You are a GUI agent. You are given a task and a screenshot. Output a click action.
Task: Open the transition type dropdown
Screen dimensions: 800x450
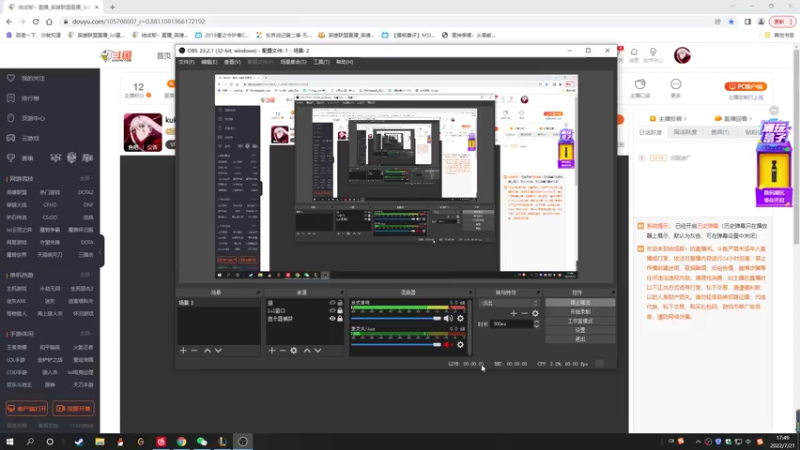pos(509,303)
